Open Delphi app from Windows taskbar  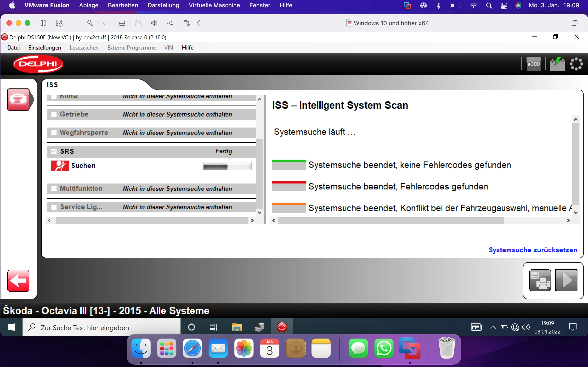tap(282, 327)
